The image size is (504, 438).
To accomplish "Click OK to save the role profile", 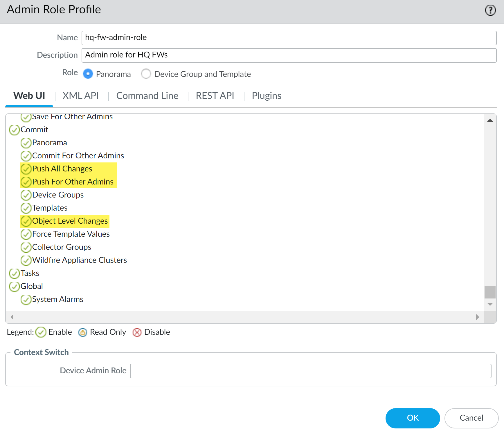I will pyautogui.click(x=412, y=418).
